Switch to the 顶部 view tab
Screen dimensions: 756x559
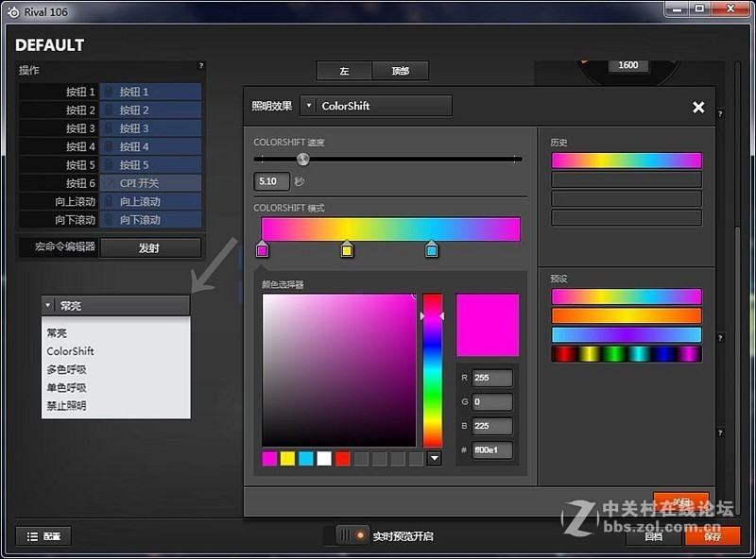click(x=401, y=72)
